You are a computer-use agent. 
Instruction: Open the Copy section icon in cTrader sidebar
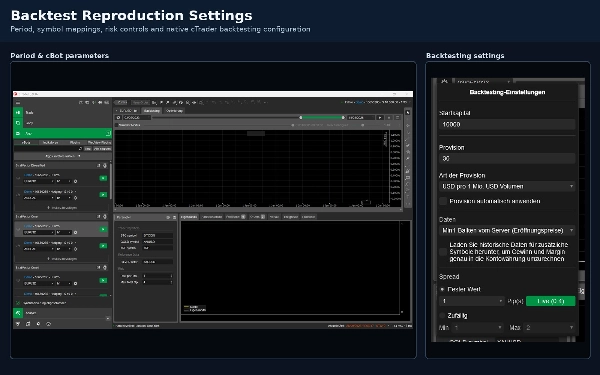click(18, 123)
